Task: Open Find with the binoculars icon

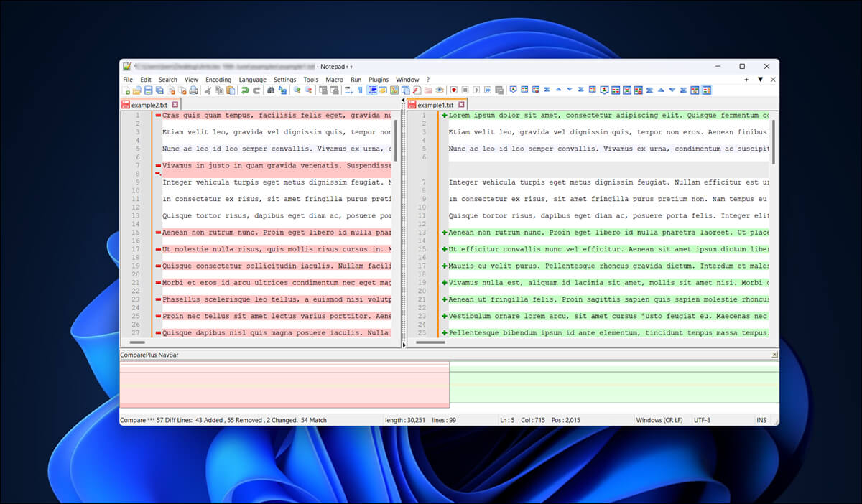Action: point(271,90)
